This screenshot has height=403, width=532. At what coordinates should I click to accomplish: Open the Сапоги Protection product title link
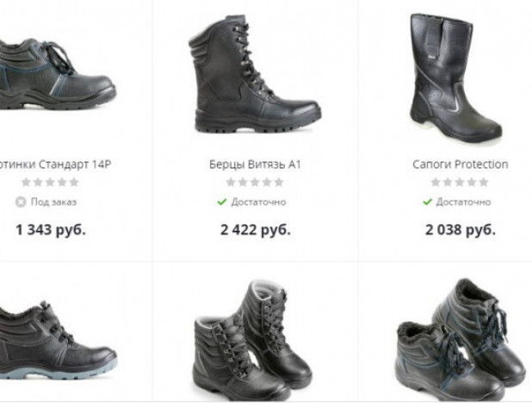460,164
